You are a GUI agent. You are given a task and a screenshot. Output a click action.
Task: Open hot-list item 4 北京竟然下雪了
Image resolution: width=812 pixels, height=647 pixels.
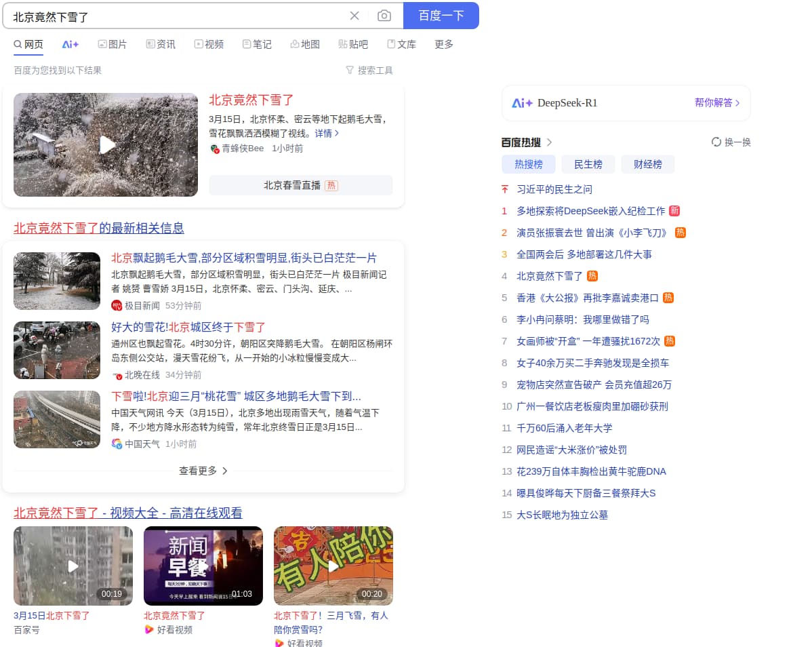pos(550,276)
